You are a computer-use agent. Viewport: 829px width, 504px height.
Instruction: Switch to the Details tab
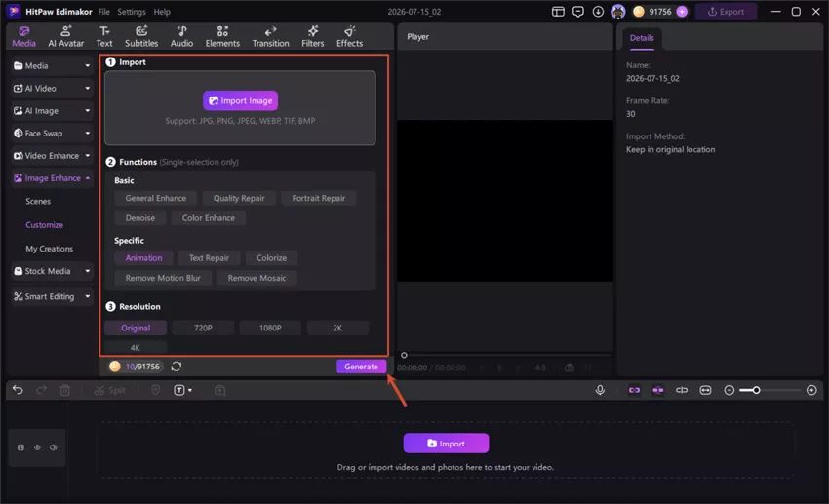(x=642, y=38)
